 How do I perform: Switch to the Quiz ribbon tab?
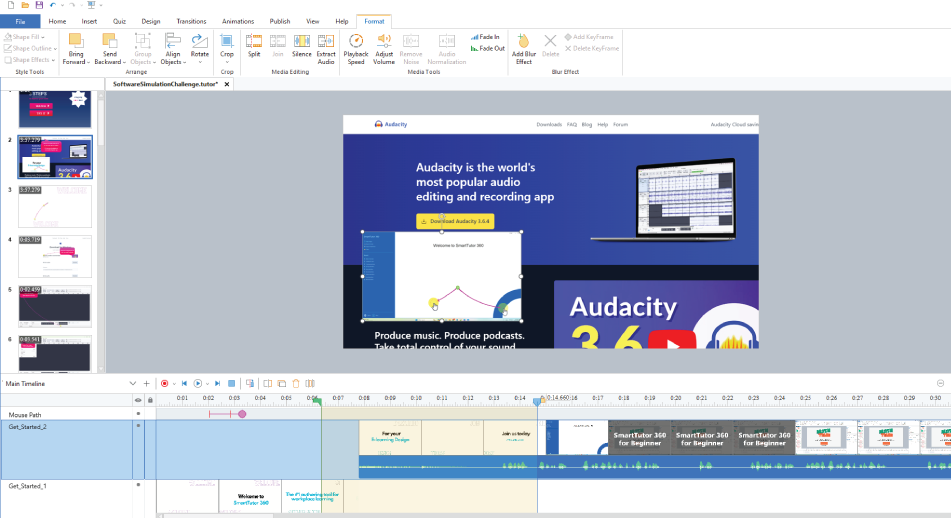tap(119, 21)
